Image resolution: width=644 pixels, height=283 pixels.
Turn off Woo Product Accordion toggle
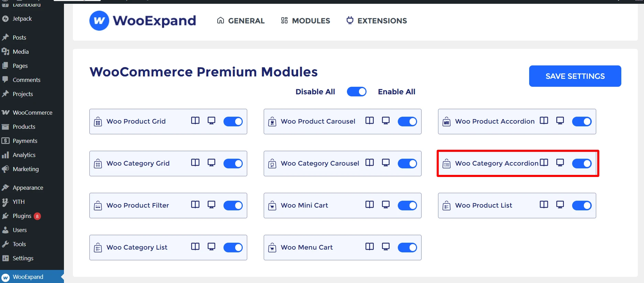582,122
